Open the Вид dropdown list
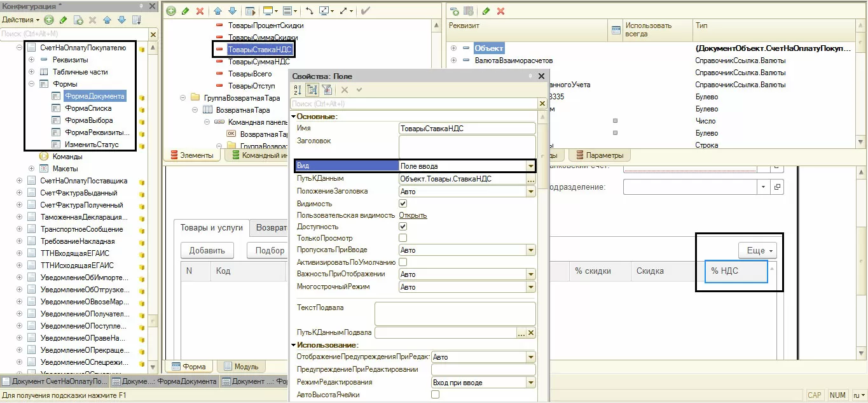 530,166
